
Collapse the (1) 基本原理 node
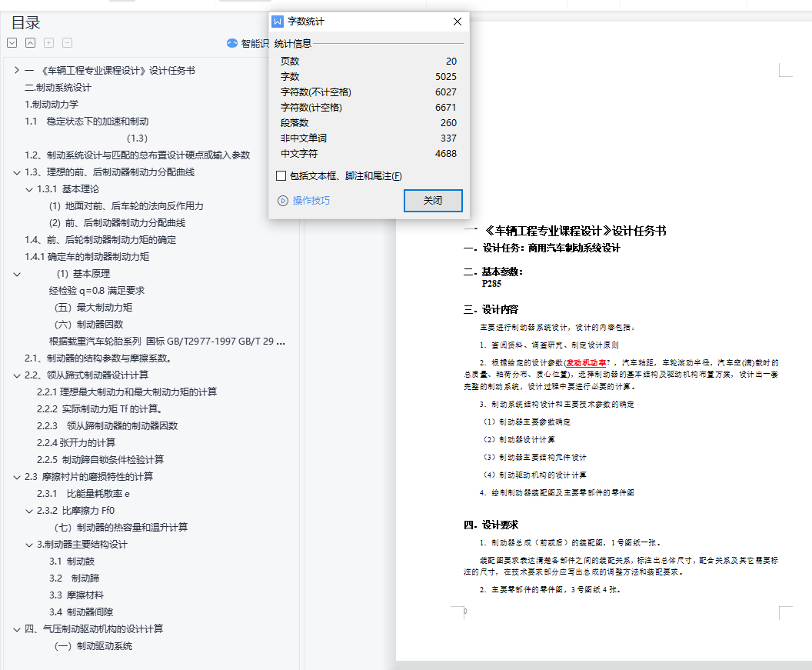click(x=17, y=274)
